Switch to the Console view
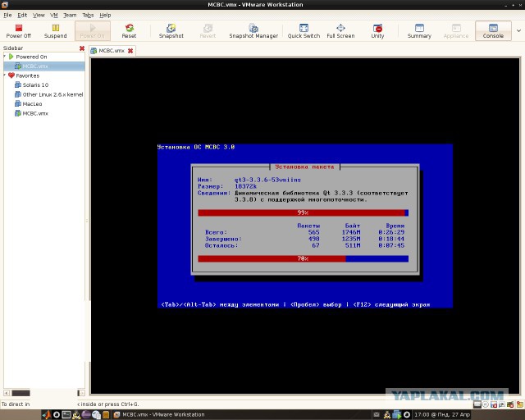Screen dimensions: 525x420 493,31
